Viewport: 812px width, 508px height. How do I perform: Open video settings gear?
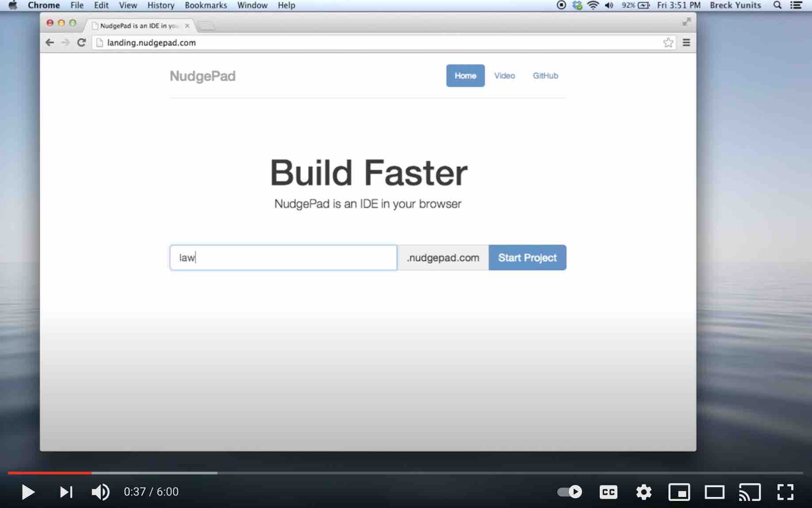(643, 492)
